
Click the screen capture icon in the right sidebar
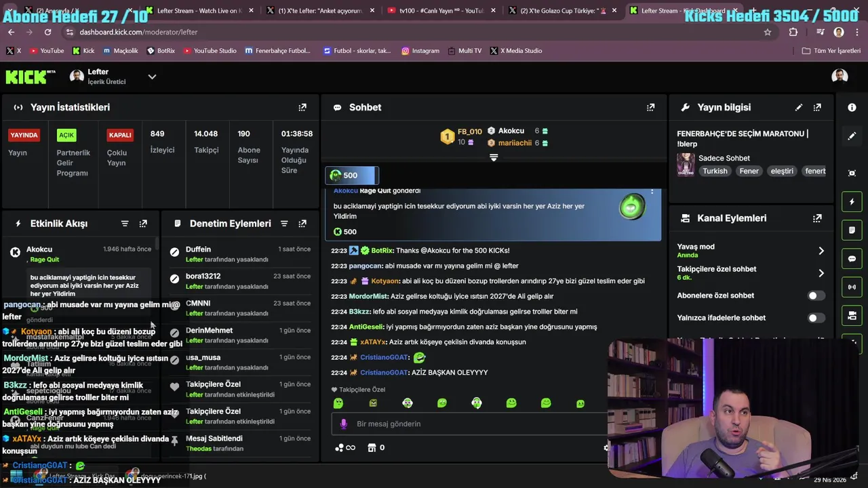852,174
